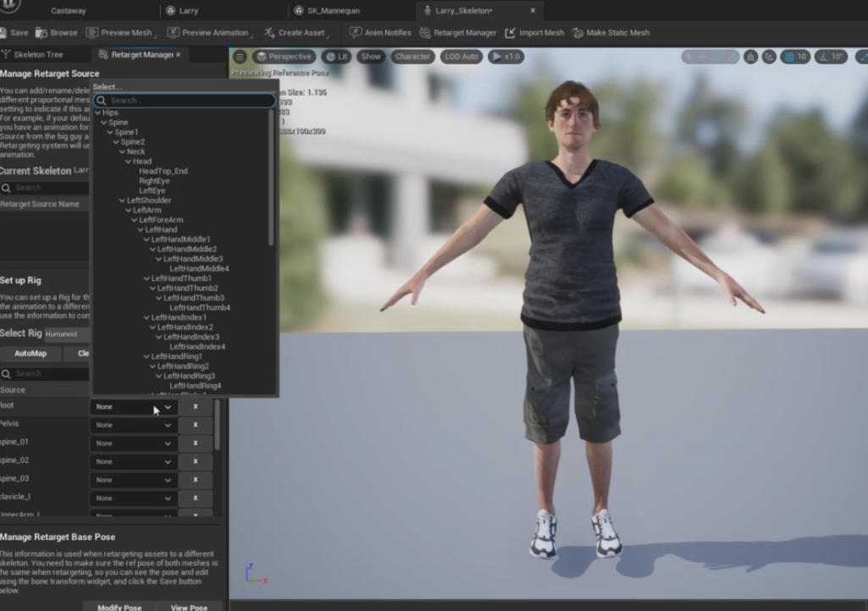Click the View Pose button
The height and width of the screenshot is (611, 868).
pos(189,607)
